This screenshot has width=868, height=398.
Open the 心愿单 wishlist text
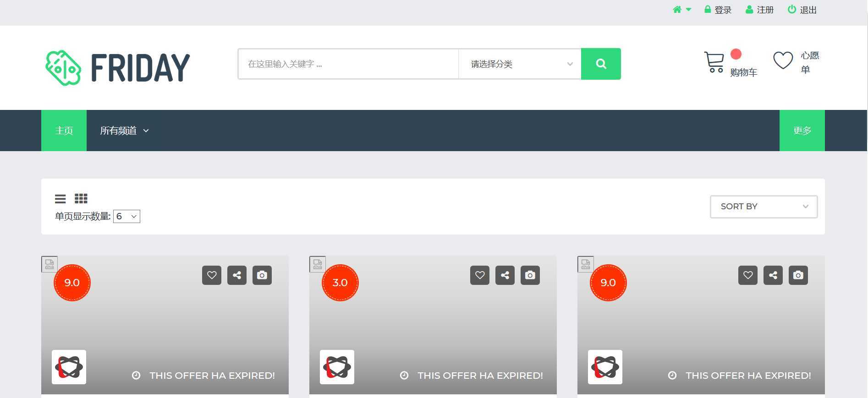click(x=810, y=62)
